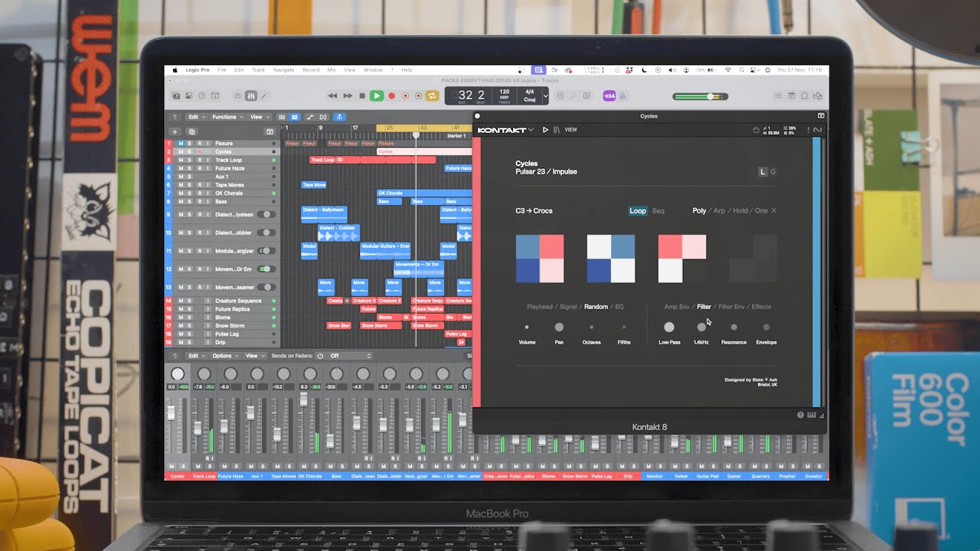This screenshot has width=980, height=551.
Task: Click the Kontakt shop bag icon
Action: point(756,130)
